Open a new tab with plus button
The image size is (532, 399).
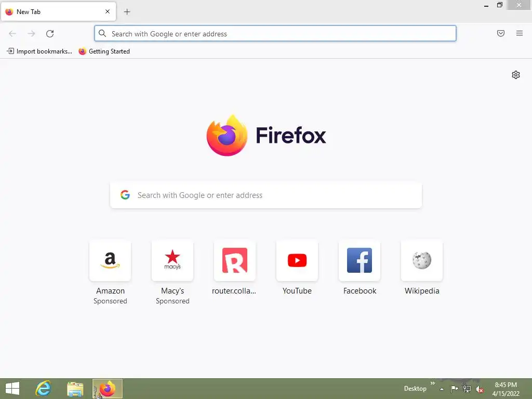coord(127,12)
